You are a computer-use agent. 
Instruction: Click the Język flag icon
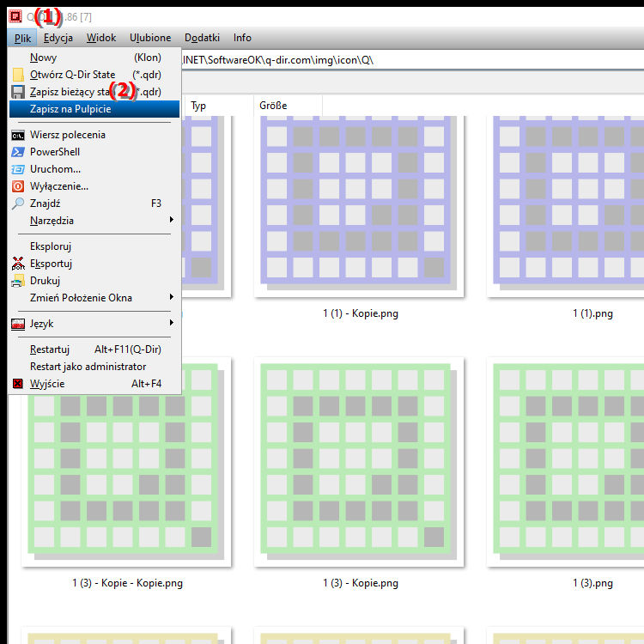pyautogui.click(x=18, y=325)
